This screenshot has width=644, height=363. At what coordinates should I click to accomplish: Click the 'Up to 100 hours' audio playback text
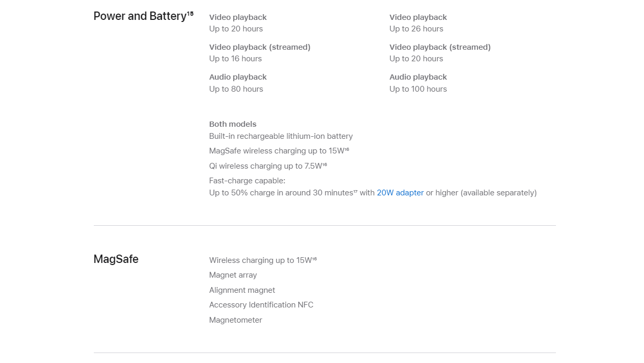[418, 89]
